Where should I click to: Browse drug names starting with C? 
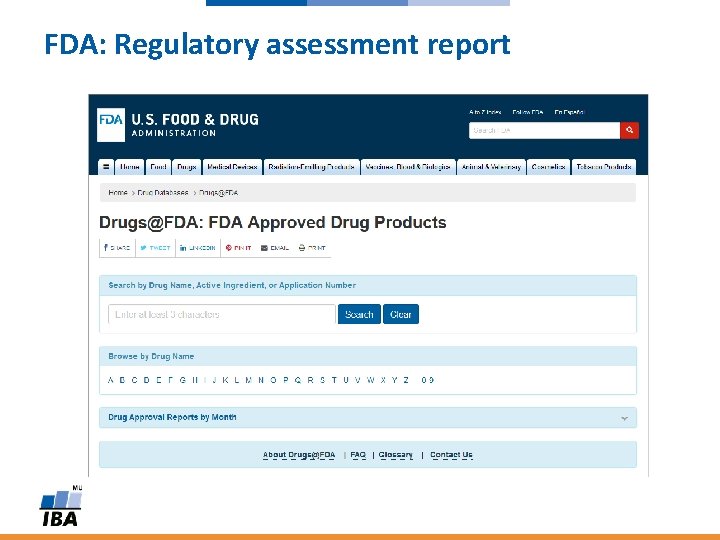click(134, 380)
